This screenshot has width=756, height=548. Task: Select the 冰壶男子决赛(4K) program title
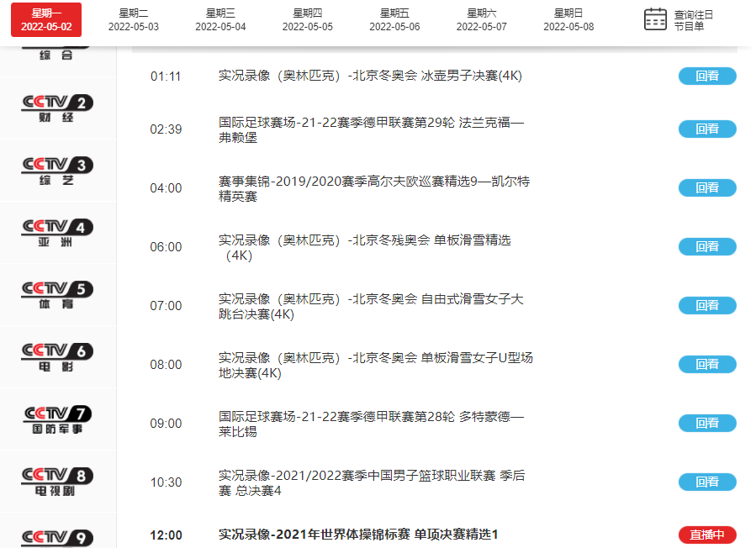click(x=370, y=76)
